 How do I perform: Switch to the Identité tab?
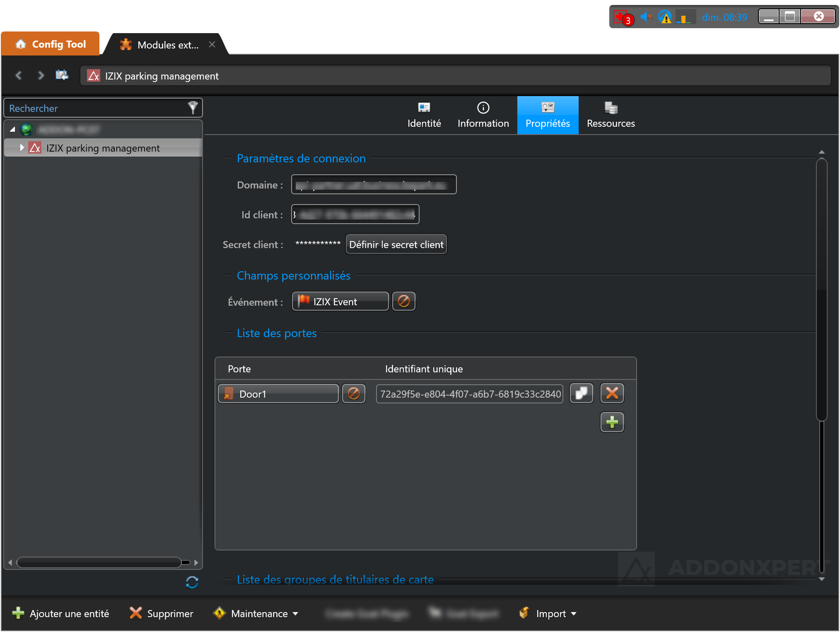(424, 115)
